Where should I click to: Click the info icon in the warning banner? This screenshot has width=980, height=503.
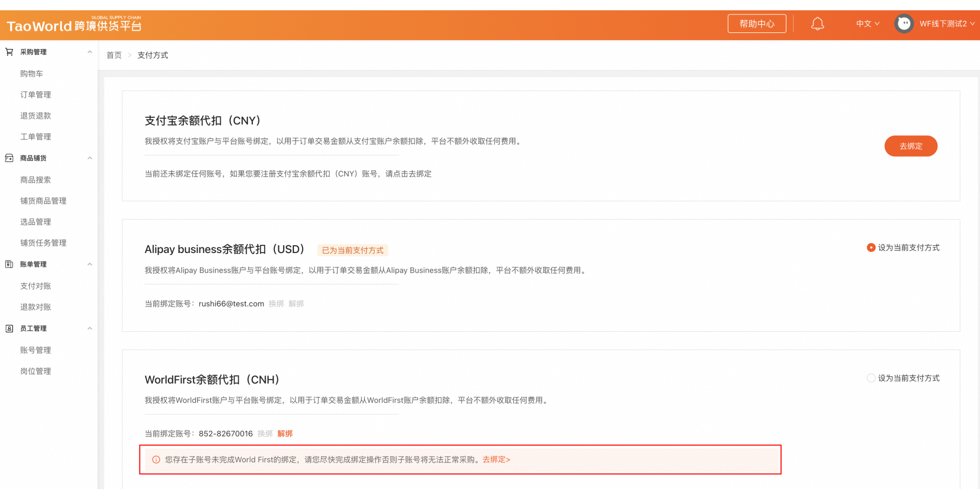(156, 459)
